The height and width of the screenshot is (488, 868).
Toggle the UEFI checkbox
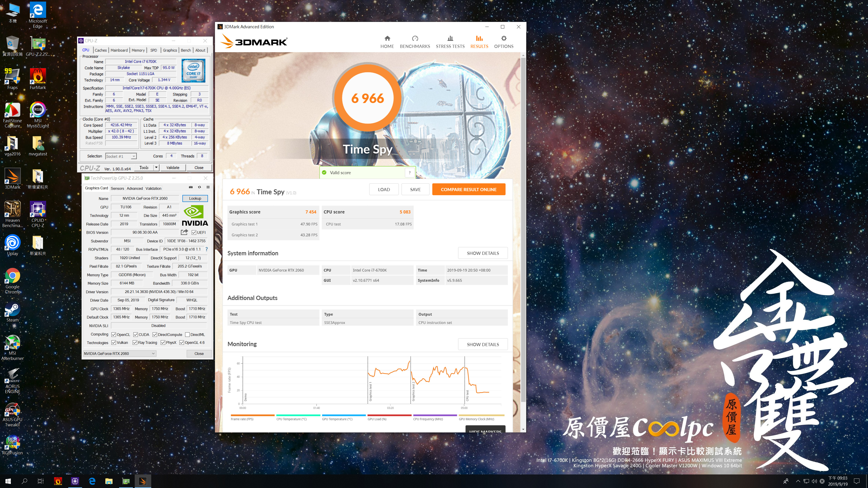(x=194, y=232)
